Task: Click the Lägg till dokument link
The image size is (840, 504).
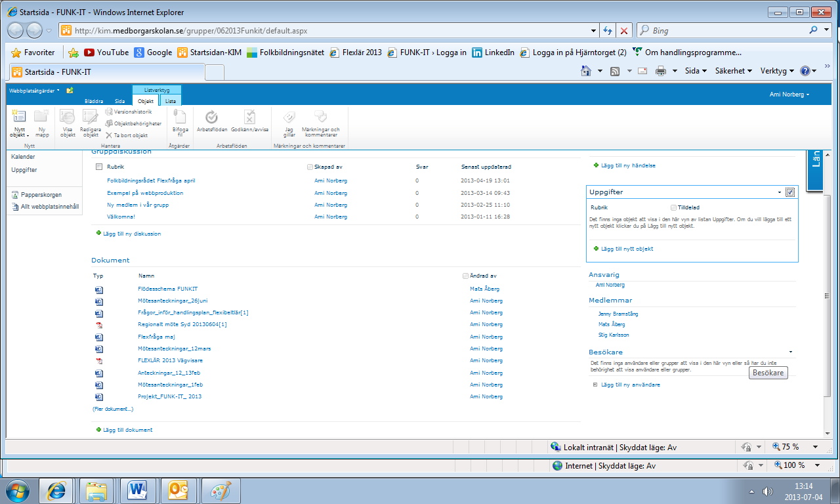Action: [x=127, y=430]
